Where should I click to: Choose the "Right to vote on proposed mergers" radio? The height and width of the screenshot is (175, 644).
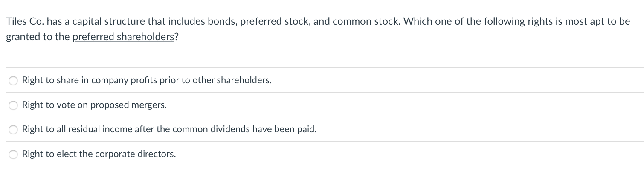pos(14,105)
